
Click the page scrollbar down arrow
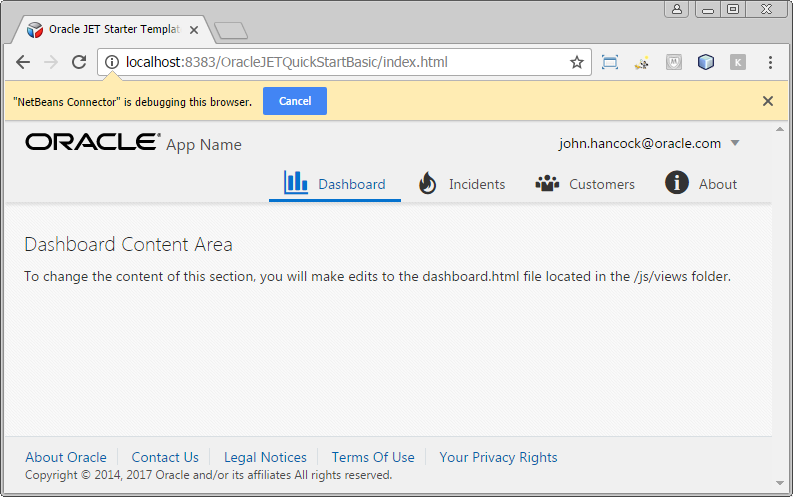tap(780, 483)
